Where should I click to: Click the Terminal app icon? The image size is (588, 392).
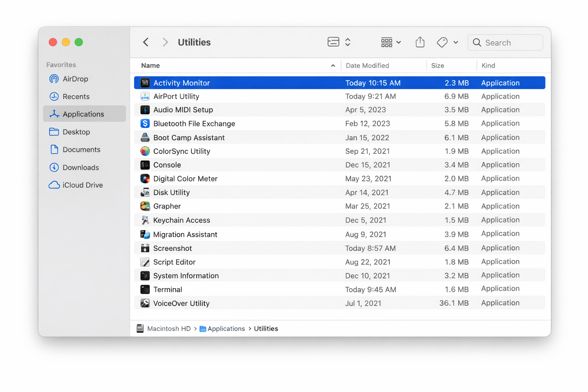click(145, 289)
